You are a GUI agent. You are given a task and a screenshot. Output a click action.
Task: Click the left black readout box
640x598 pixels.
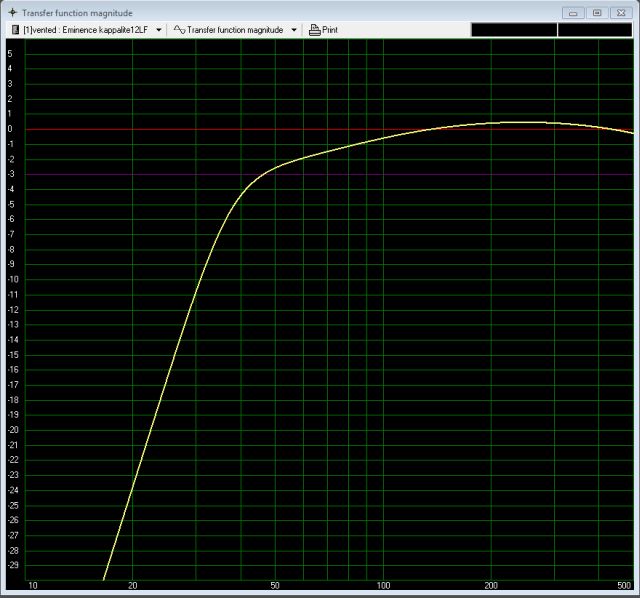click(513, 30)
